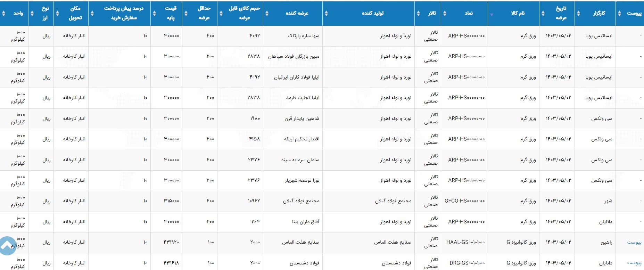The image size is (644, 270).
Task: Sort by the تالار column arrows
Action: pyautogui.click(x=418, y=13)
